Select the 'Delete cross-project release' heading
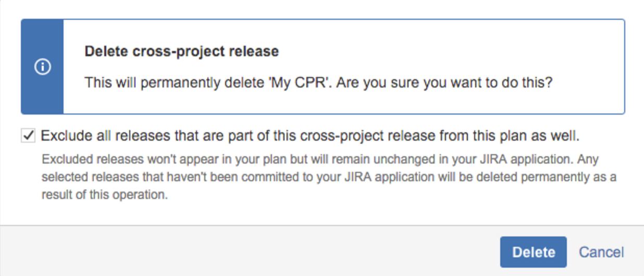Screen dimensions: 644x276 click(x=181, y=52)
